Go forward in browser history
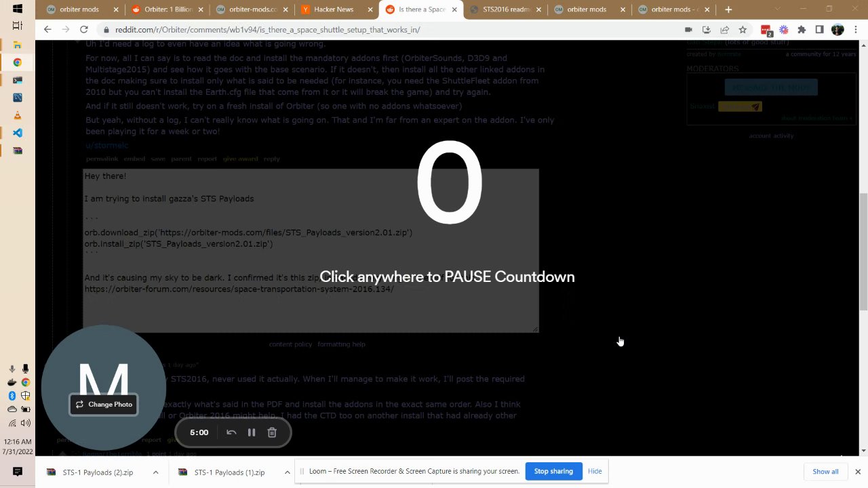 click(66, 30)
